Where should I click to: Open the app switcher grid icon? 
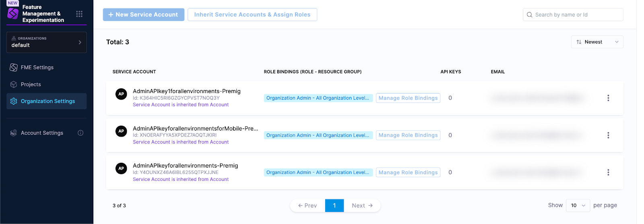click(79, 14)
